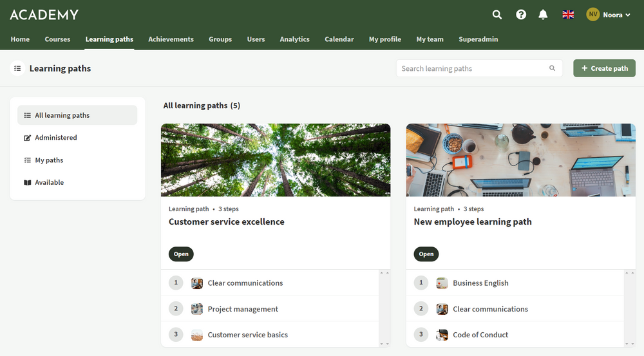Focus the Search learning paths field
Screen dimensions: 644x356
479,68
